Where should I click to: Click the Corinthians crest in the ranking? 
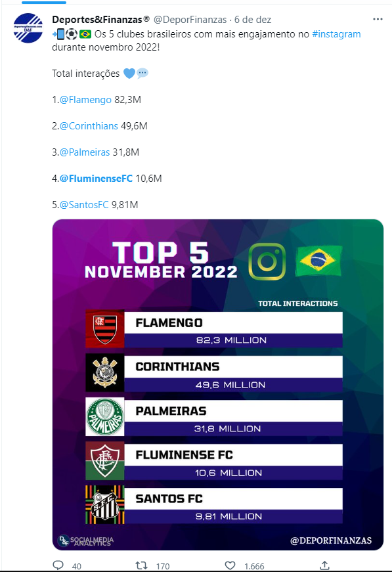[105, 372]
